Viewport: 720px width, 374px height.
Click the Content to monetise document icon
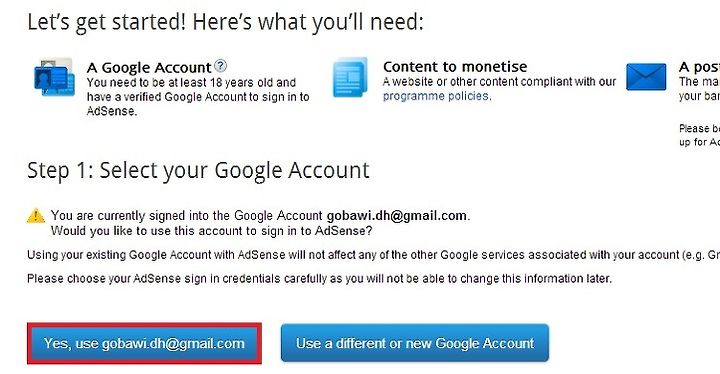coord(350,77)
